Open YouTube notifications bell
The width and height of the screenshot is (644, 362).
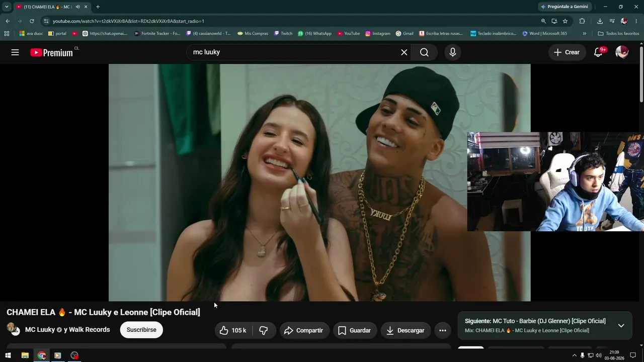tap(598, 52)
